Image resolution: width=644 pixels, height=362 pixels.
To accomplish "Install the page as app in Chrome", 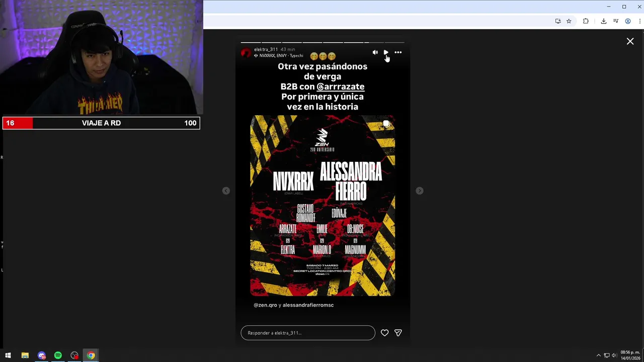I will [x=557, y=21].
